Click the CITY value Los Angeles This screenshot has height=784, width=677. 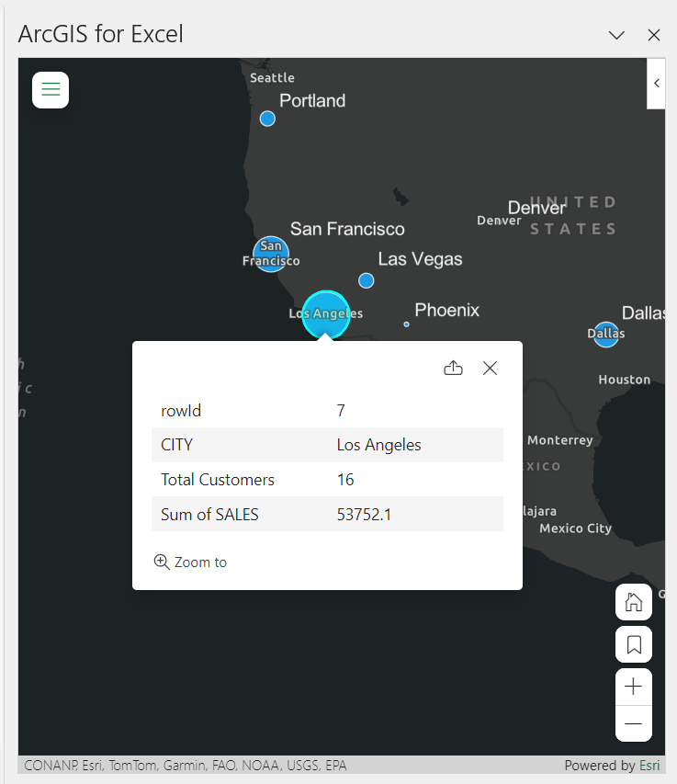pos(378,445)
